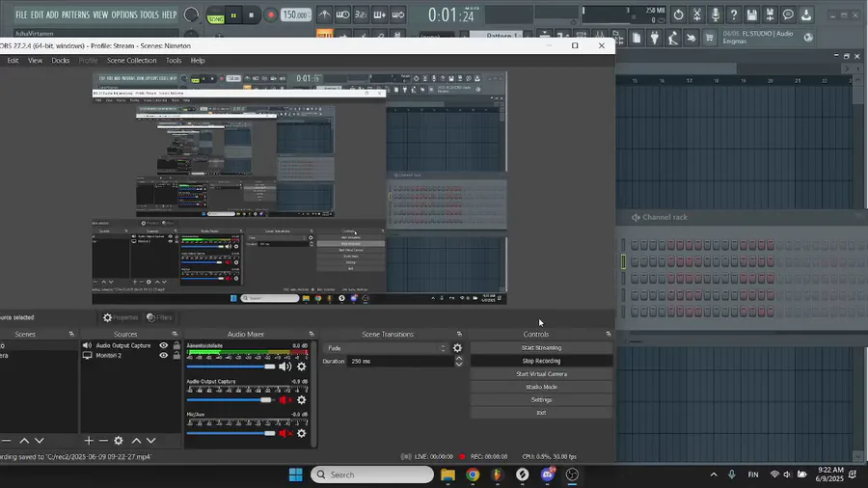Image resolution: width=868 pixels, height=488 pixels.
Task: Open the FL Studio HELP menu
Action: coord(169,14)
